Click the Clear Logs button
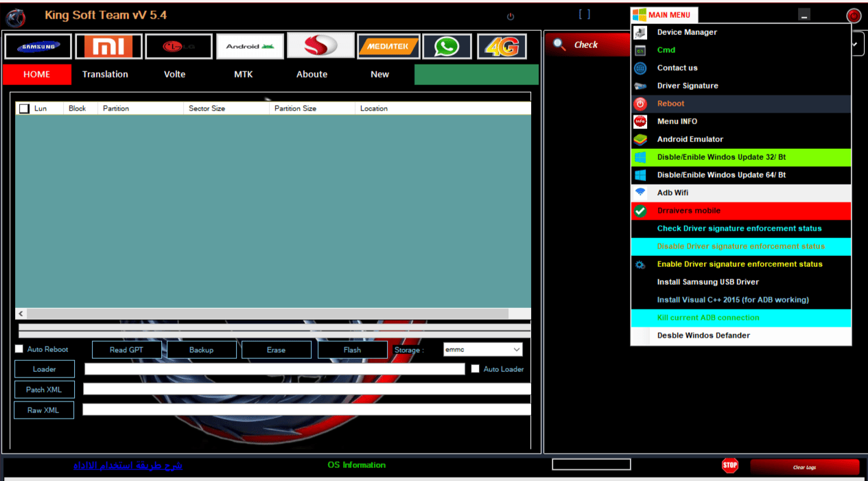Screen dimensions: 868x481 coord(804,467)
